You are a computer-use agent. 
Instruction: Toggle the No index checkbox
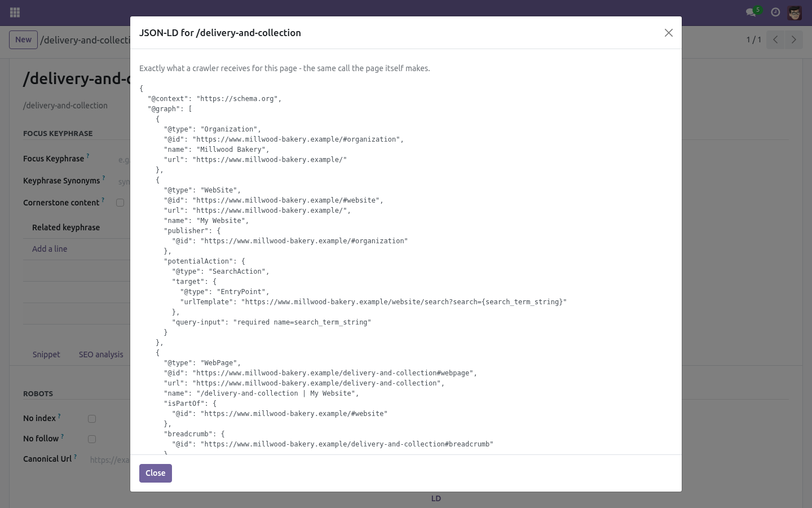(92, 419)
